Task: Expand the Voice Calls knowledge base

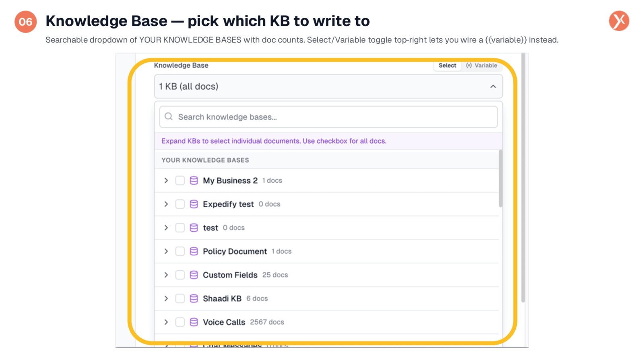Action: [x=166, y=322]
